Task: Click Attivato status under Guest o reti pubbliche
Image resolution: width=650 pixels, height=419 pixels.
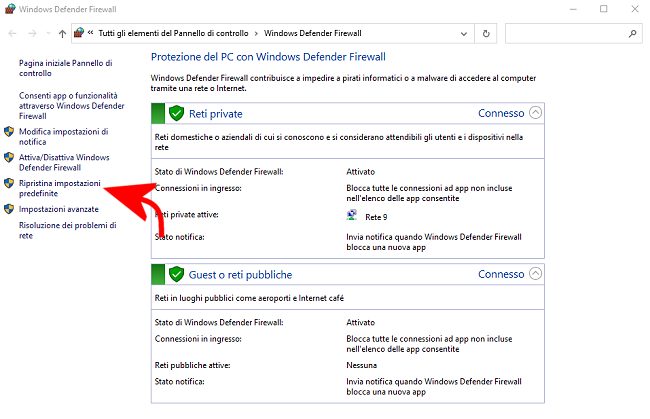Action: tap(360, 322)
